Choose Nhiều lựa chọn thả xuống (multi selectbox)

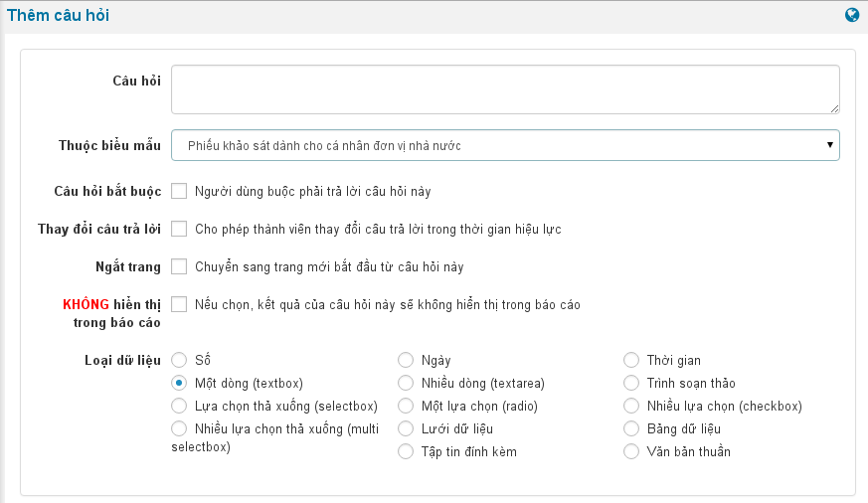(x=179, y=428)
